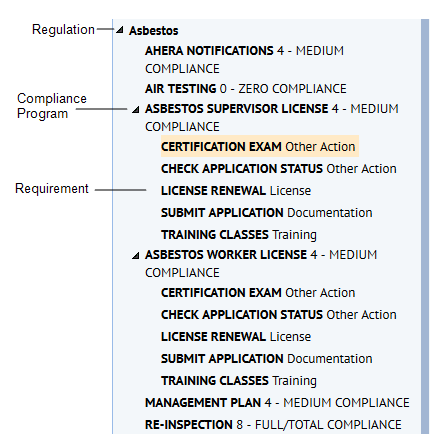Select AIR TESTING zero compliance item
The height and width of the screenshot is (434, 430).
[246, 89]
